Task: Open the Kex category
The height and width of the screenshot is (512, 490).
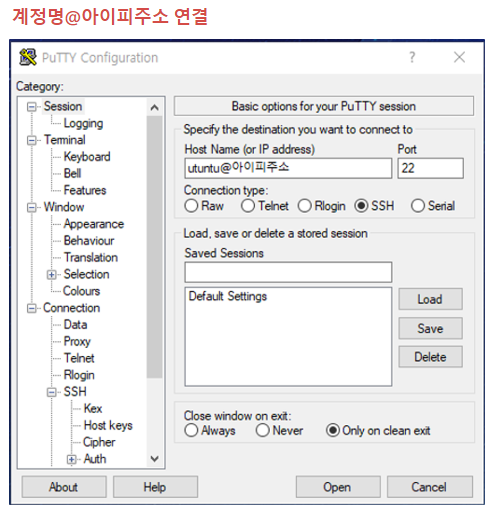Action: point(93,409)
